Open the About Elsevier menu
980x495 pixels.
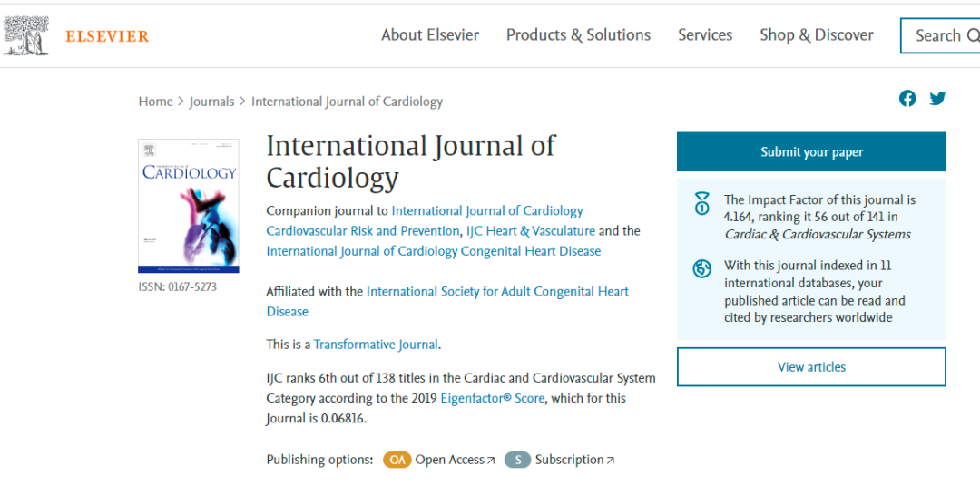click(x=430, y=35)
